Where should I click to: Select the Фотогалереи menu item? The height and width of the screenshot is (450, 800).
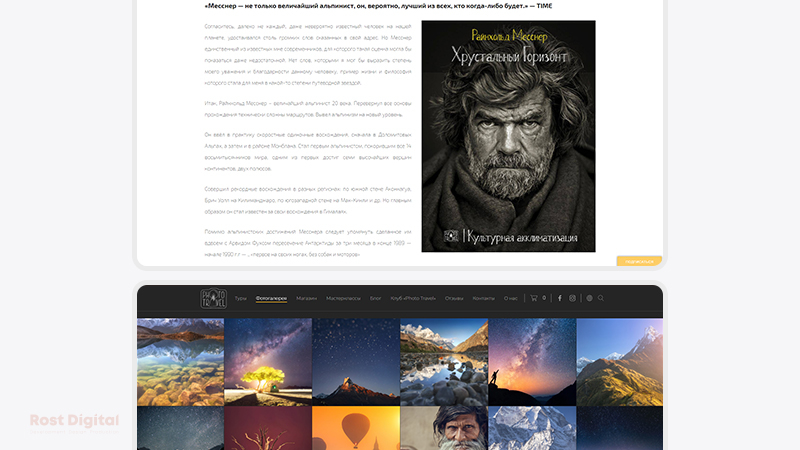point(271,298)
